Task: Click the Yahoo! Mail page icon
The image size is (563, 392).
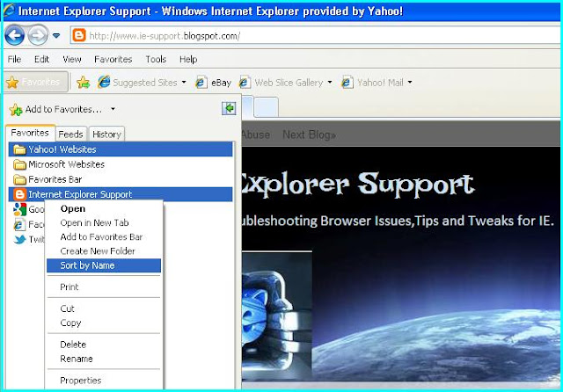Action: pyautogui.click(x=347, y=83)
